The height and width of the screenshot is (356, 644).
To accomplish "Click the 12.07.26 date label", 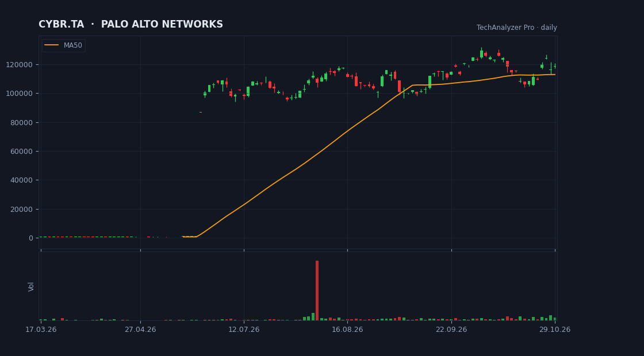I will pos(244,330).
